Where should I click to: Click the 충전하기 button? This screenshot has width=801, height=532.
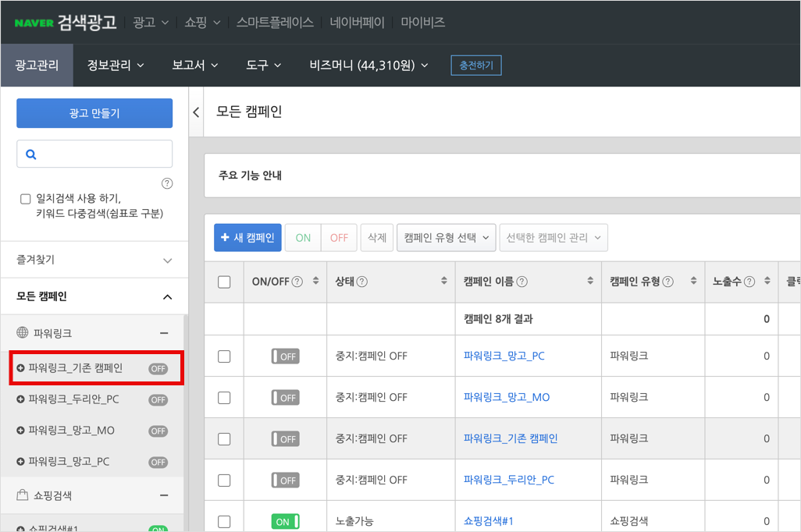[476, 66]
